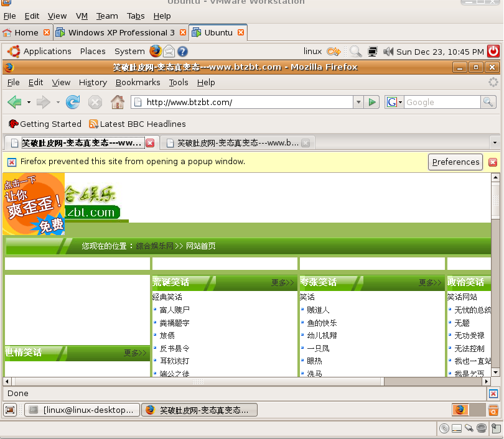Viewport: 504px width, 439px height.
Task: Launch Firefox from the GNOME panel icon
Action: tap(156, 52)
